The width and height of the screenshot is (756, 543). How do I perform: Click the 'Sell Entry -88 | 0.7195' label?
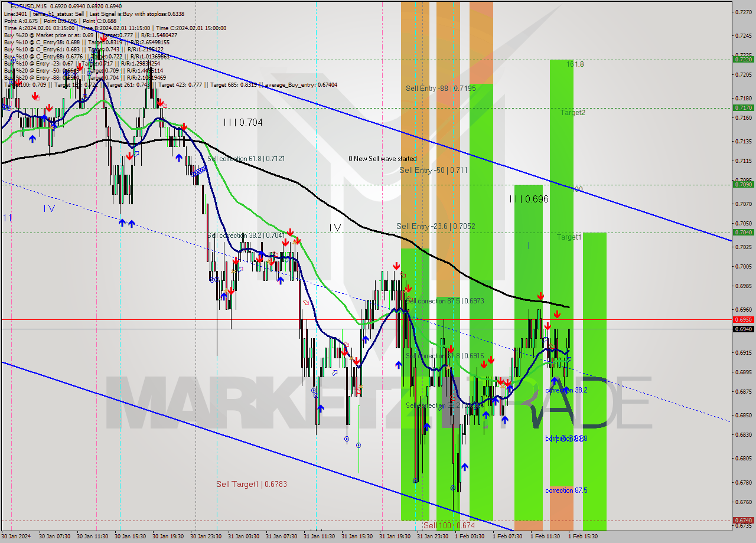coord(441,89)
